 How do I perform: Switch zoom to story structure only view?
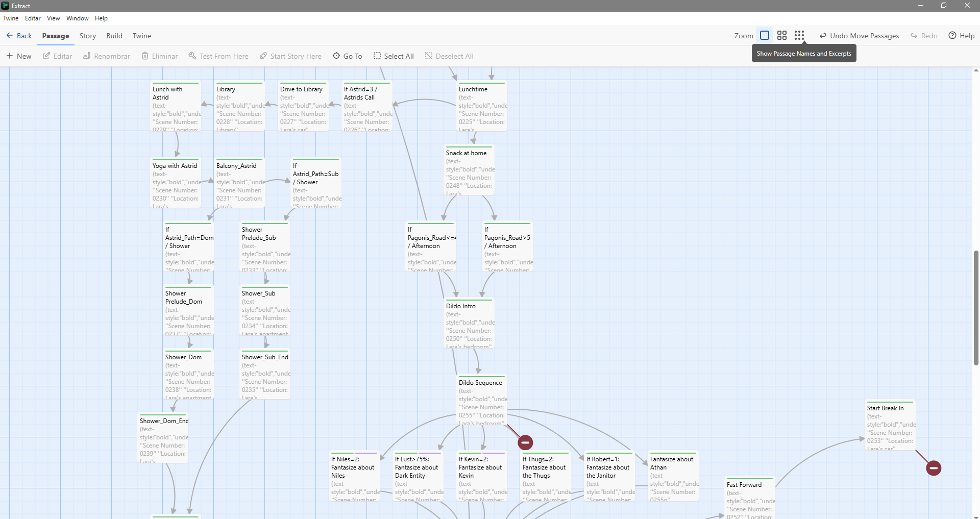coord(799,35)
